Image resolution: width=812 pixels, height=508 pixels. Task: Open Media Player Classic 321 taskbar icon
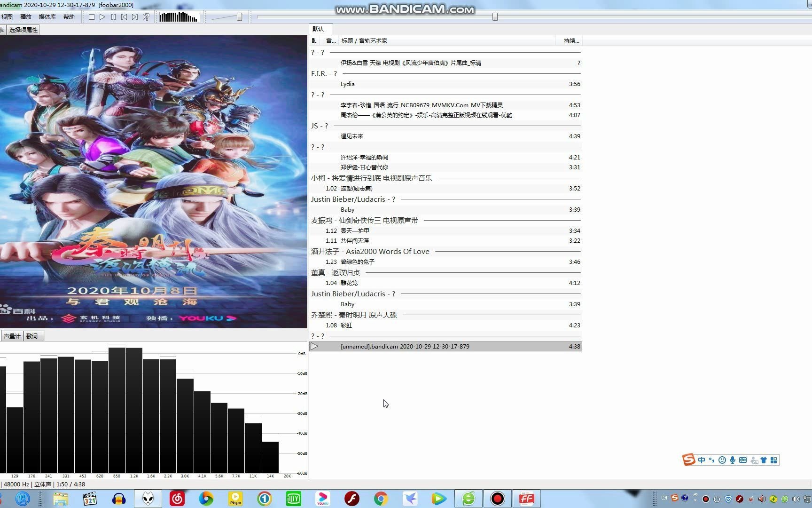coord(89,499)
